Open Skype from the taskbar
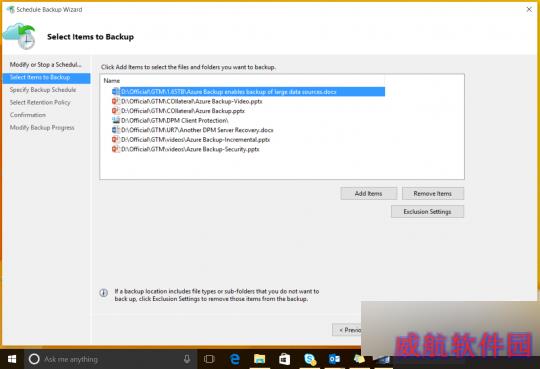This screenshot has width=540, height=369. 310,359
